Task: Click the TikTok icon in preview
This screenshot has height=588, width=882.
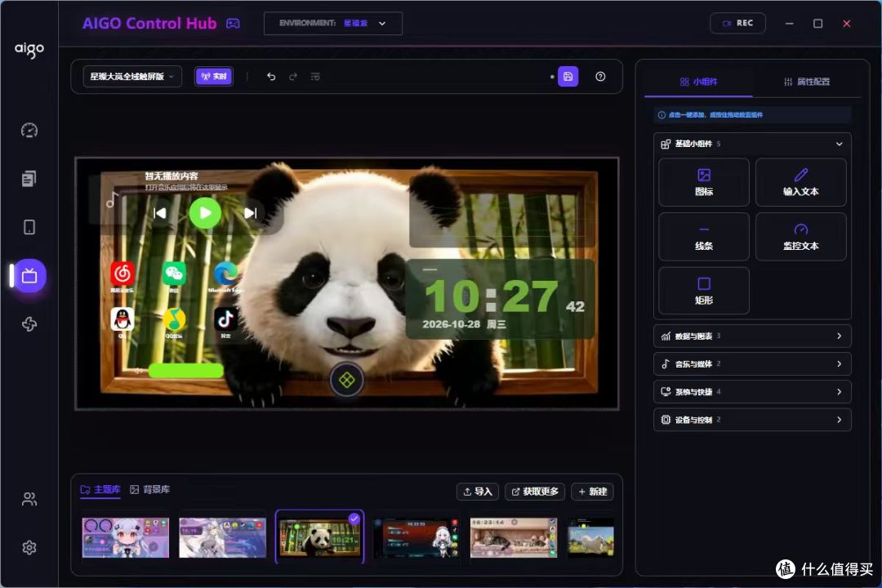Action: [x=225, y=319]
